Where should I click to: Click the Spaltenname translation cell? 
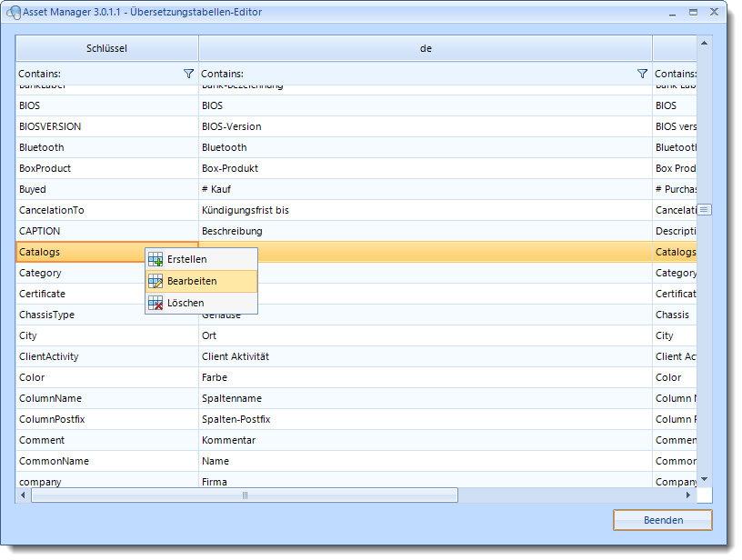click(426, 398)
